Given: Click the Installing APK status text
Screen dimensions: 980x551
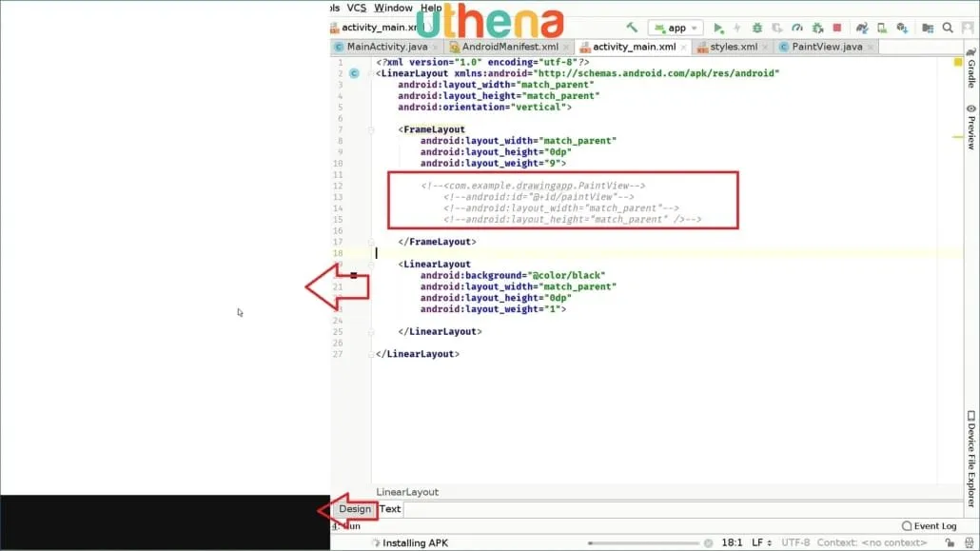Looking at the screenshot, I should [415, 542].
